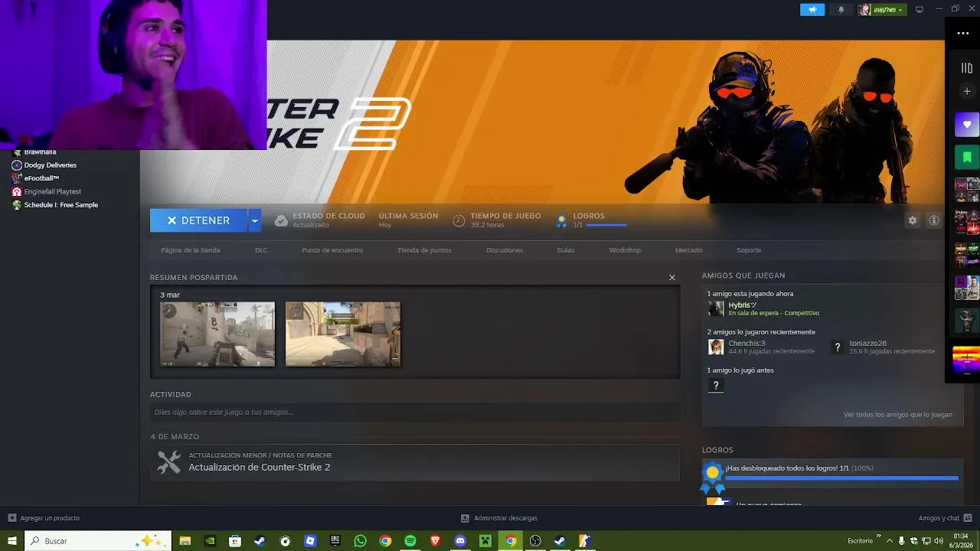Open the Windows Start menu

pos(12,541)
